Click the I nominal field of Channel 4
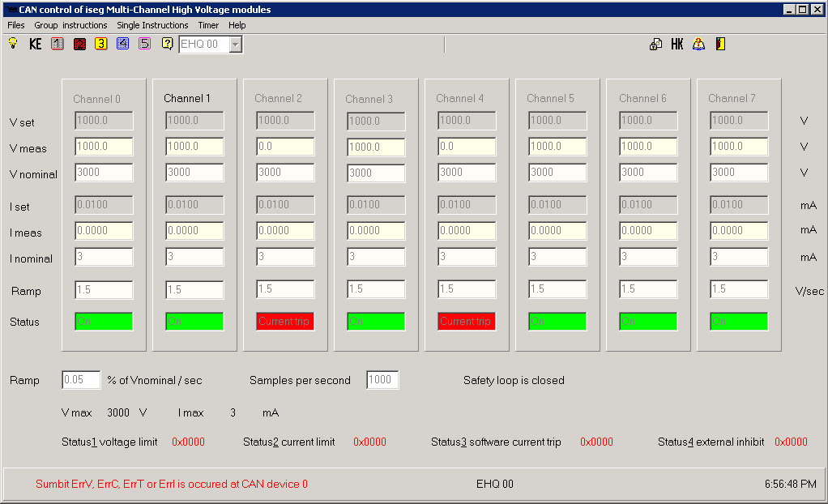Viewport: 828px width, 504px height. pos(467,257)
